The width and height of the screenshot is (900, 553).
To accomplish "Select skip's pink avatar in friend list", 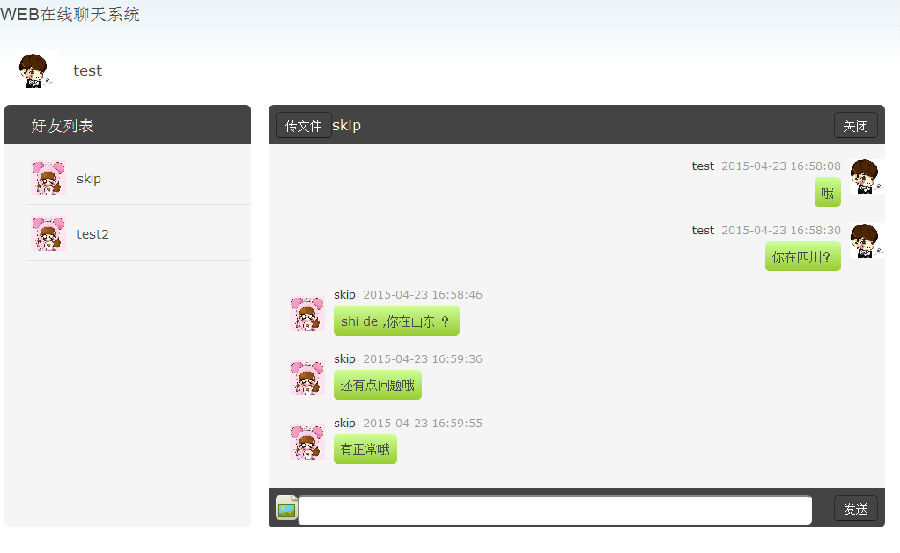I will click(x=48, y=178).
